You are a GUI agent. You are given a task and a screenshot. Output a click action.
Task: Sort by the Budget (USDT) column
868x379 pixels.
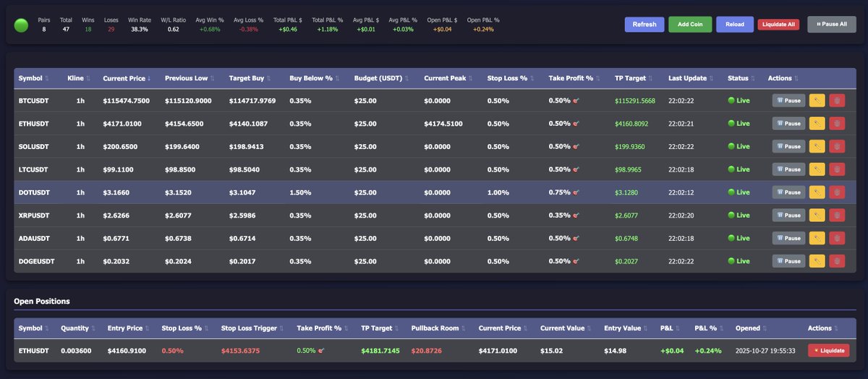tap(383, 78)
